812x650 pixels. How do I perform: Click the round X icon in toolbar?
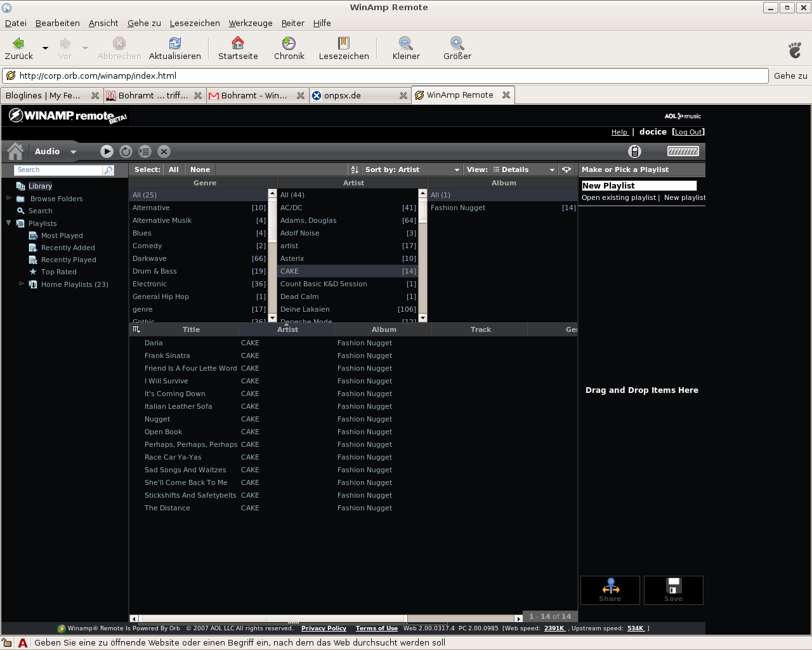click(164, 151)
